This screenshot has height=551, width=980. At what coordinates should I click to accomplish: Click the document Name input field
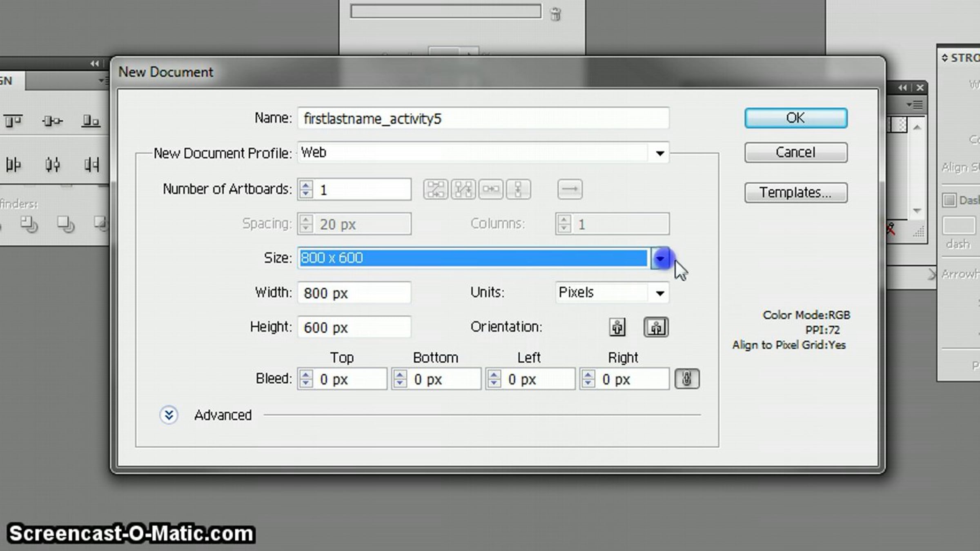[483, 118]
